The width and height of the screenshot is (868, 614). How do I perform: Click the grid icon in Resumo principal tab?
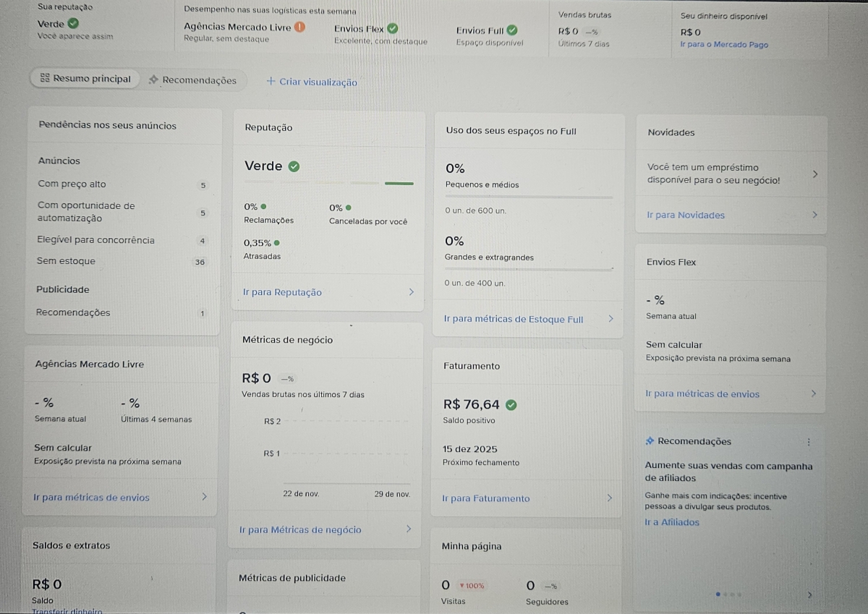45,80
